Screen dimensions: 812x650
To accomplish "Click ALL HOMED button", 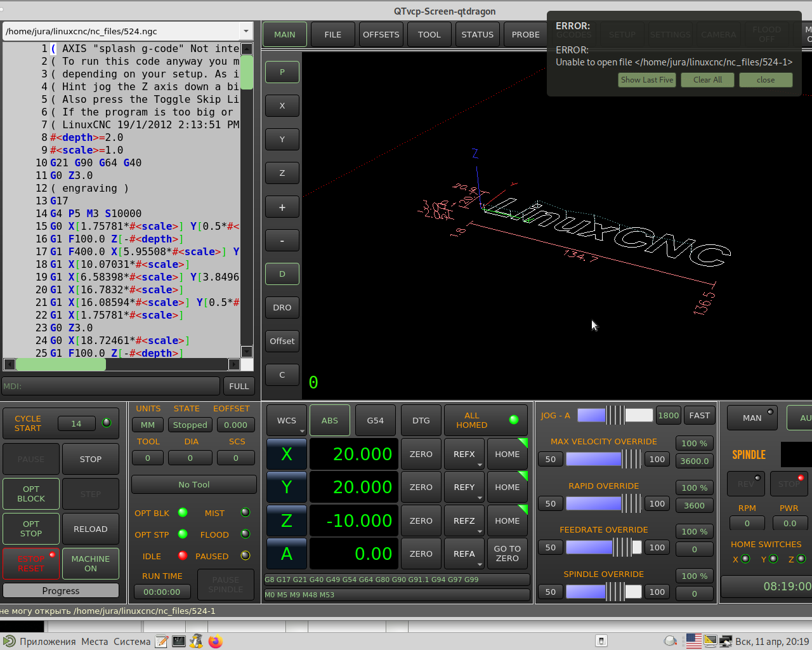I will coord(486,420).
